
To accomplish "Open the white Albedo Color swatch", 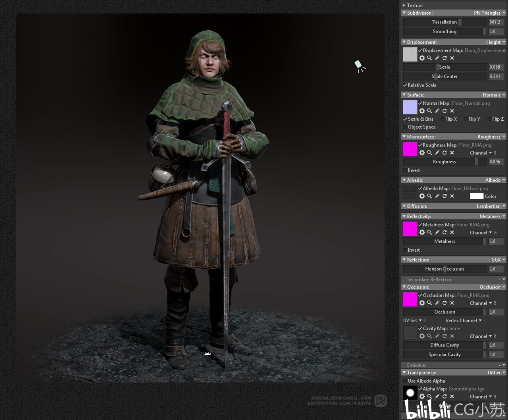I will coord(477,196).
